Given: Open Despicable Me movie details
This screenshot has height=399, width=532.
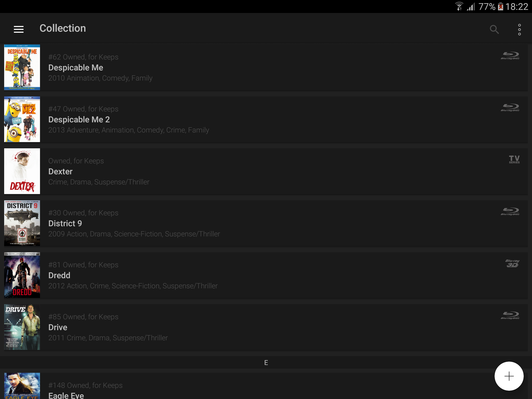Looking at the screenshot, I should click(x=266, y=68).
